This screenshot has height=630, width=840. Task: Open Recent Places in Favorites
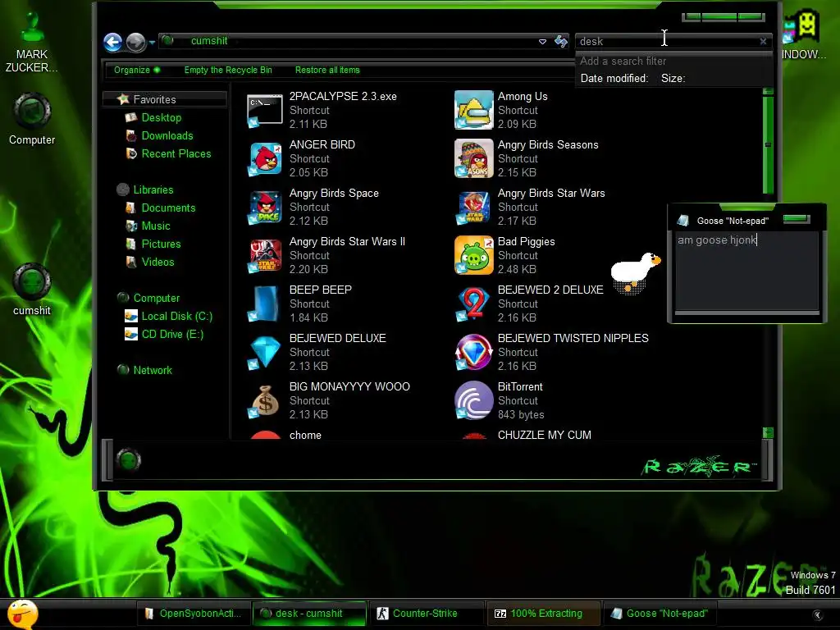pos(176,153)
